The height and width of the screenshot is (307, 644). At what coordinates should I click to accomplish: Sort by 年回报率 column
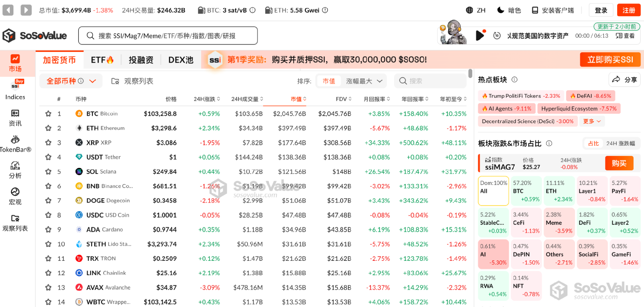[x=415, y=99]
